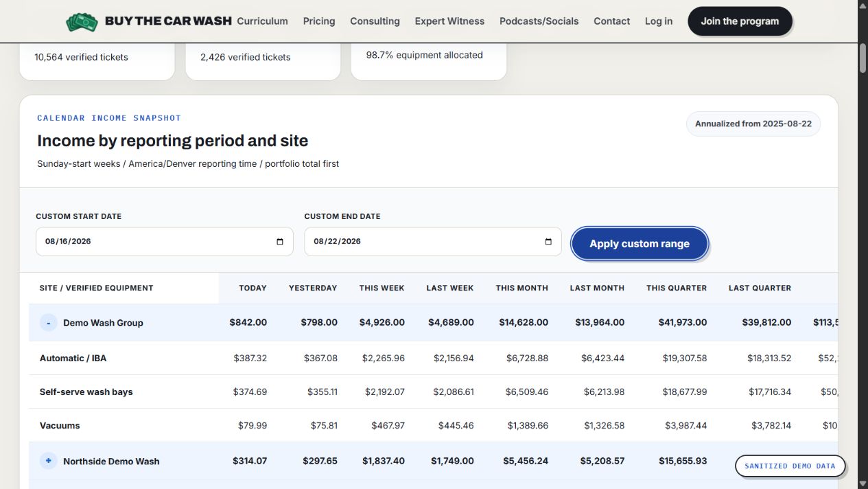
Task: Collapse the Demo Wash Group row
Action: coord(48,323)
